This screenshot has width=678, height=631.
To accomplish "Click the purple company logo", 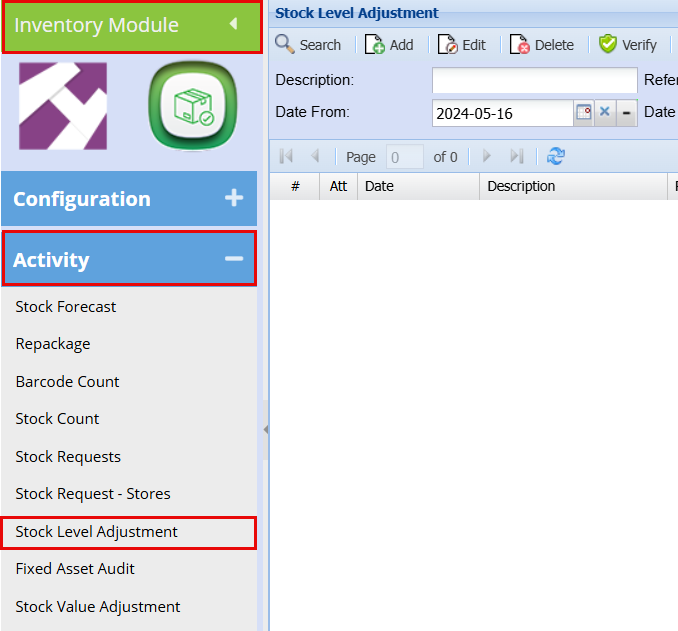I will click(63, 106).
